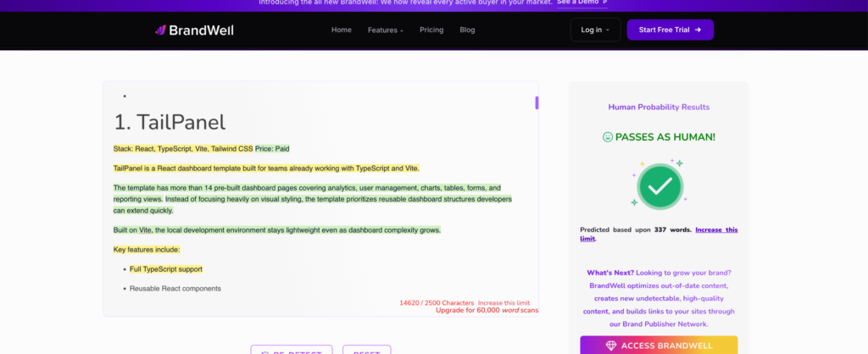Open the Home page
The height and width of the screenshot is (354, 868).
point(341,30)
